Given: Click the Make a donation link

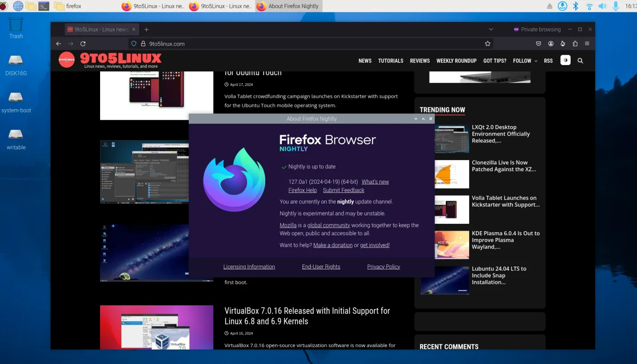Looking at the screenshot, I should click(333, 245).
